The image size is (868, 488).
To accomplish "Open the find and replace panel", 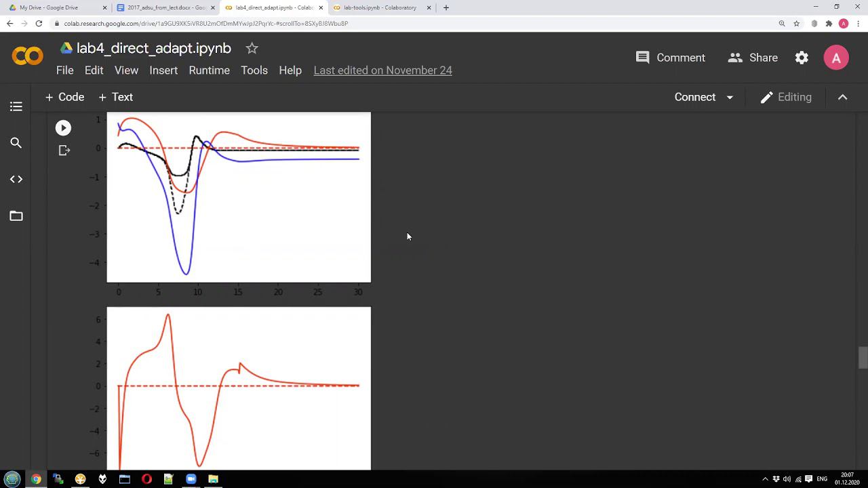I will click(x=16, y=143).
